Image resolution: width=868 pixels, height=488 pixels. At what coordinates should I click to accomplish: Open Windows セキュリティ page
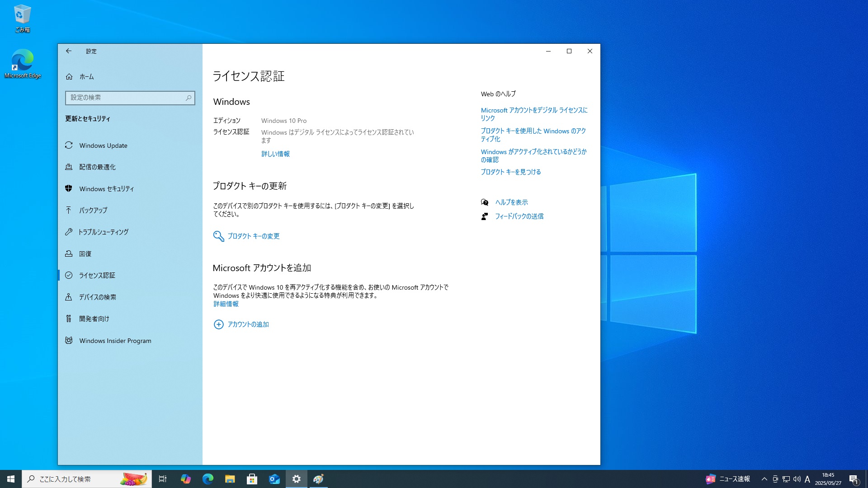point(130,189)
